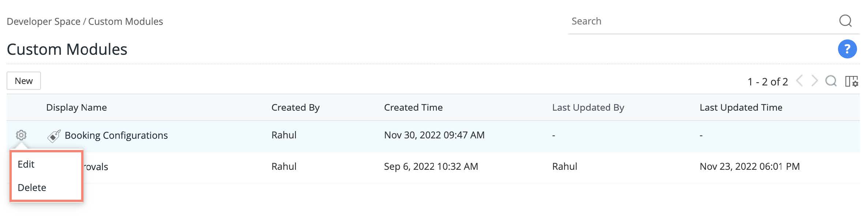Sort by the Last Updated Time header
868x218 pixels.
(x=741, y=107)
